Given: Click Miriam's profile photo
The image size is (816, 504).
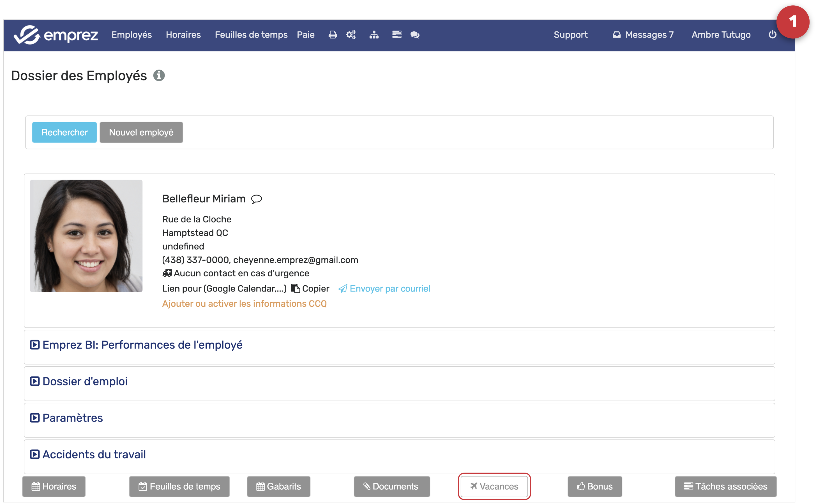Looking at the screenshot, I should pos(86,236).
